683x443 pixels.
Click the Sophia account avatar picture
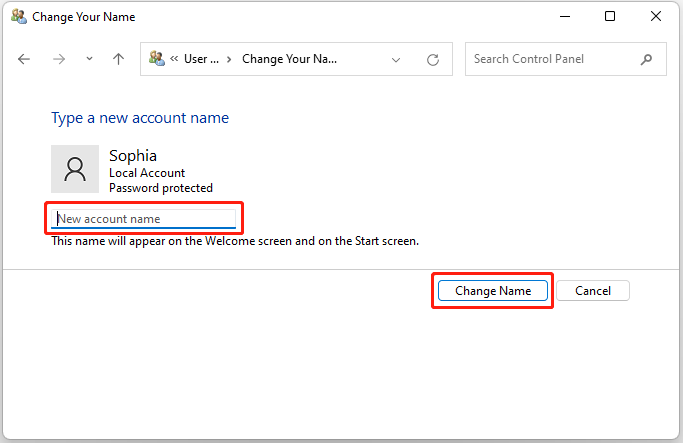click(75, 169)
